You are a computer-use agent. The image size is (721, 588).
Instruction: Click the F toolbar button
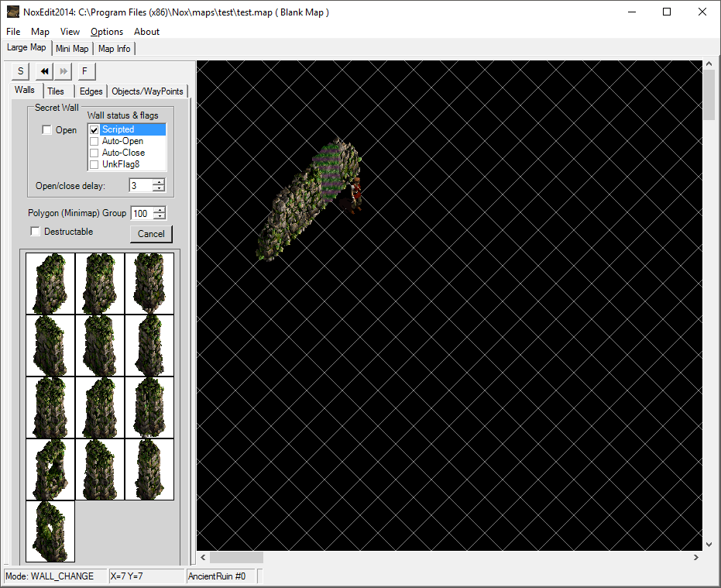pyautogui.click(x=84, y=71)
